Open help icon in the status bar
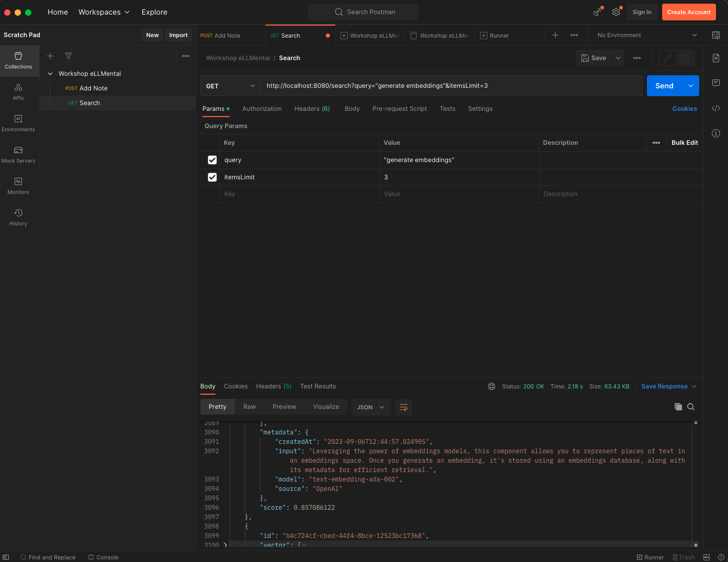 click(x=721, y=557)
